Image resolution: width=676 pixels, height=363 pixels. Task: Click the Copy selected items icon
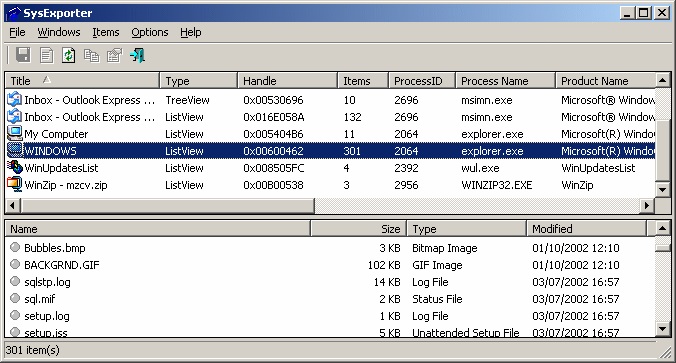coord(91,55)
